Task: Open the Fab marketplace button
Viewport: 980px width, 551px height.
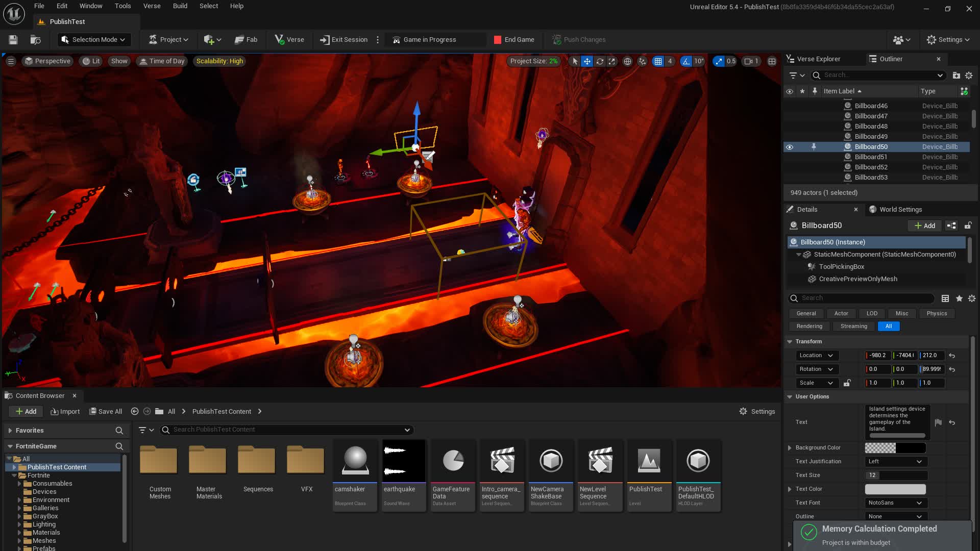Action: (246, 40)
